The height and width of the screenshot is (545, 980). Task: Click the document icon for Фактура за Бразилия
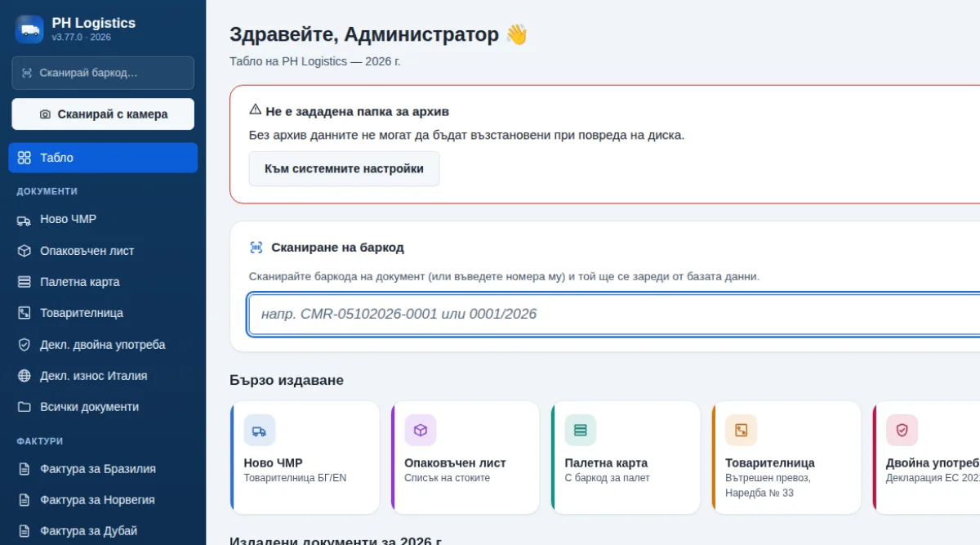pyautogui.click(x=24, y=469)
